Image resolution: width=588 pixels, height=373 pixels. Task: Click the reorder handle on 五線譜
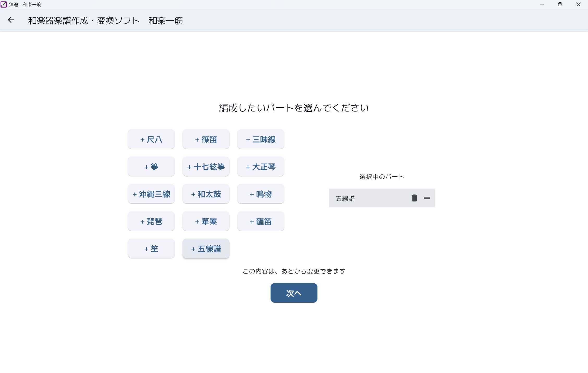(x=427, y=198)
